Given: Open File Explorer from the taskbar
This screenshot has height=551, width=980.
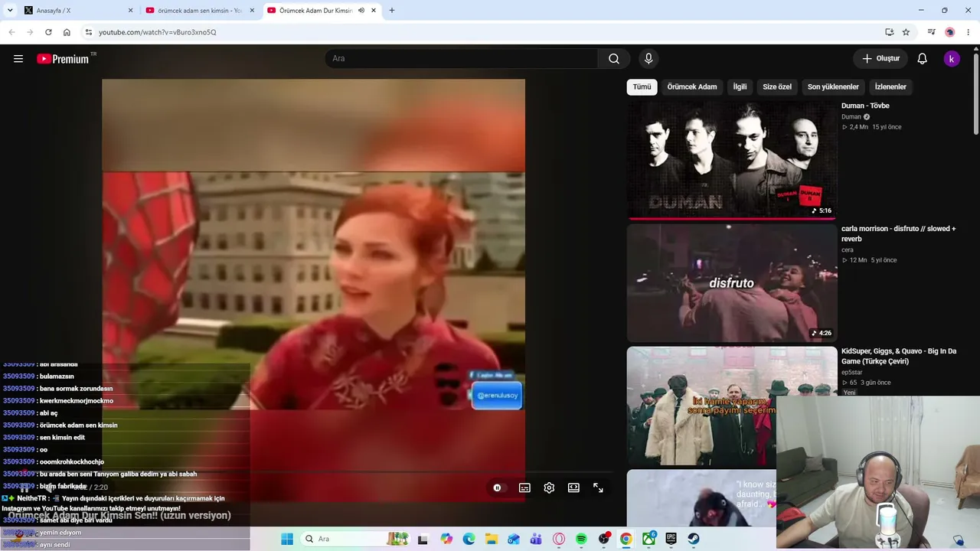Looking at the screenshot, I should point(492,539).
